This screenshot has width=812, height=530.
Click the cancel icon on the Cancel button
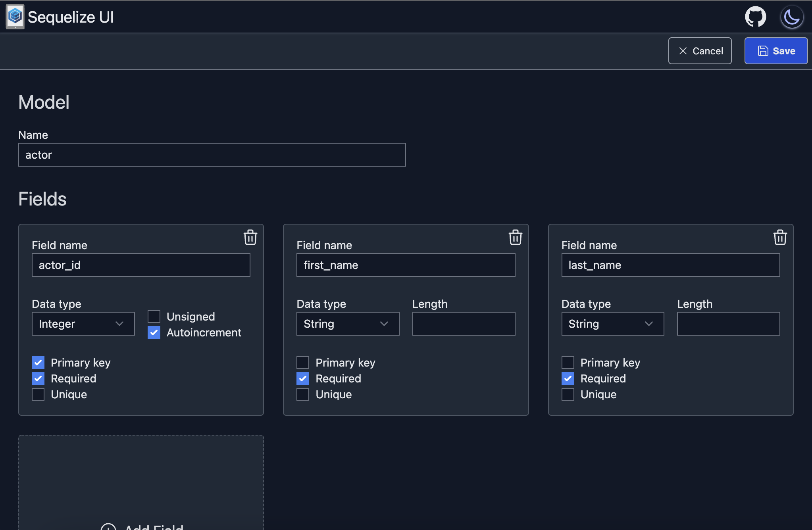pyautogui.click(x=683, y=50)
